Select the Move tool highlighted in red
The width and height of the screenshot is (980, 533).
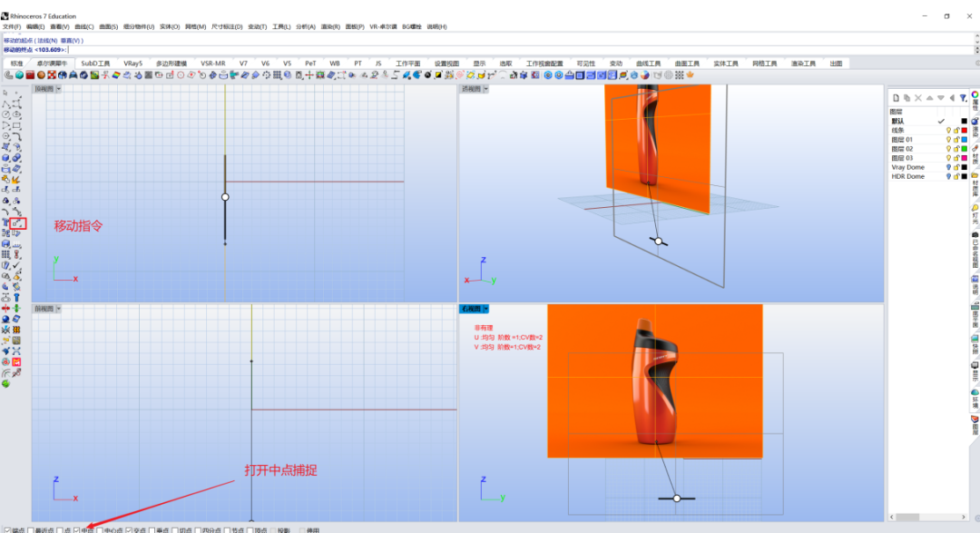(17, 222)
